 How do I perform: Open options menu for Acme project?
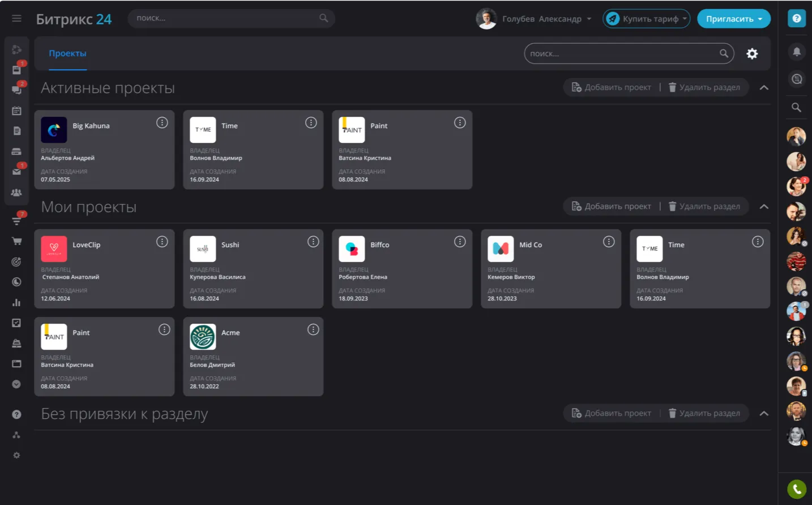click(x=313, y=329)
